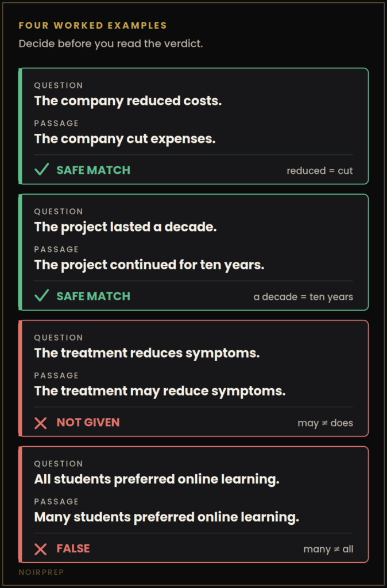Screen dimensions: 387x588
Task: Select question 'The project lasted a decade.'
Action: pos(125,227)
